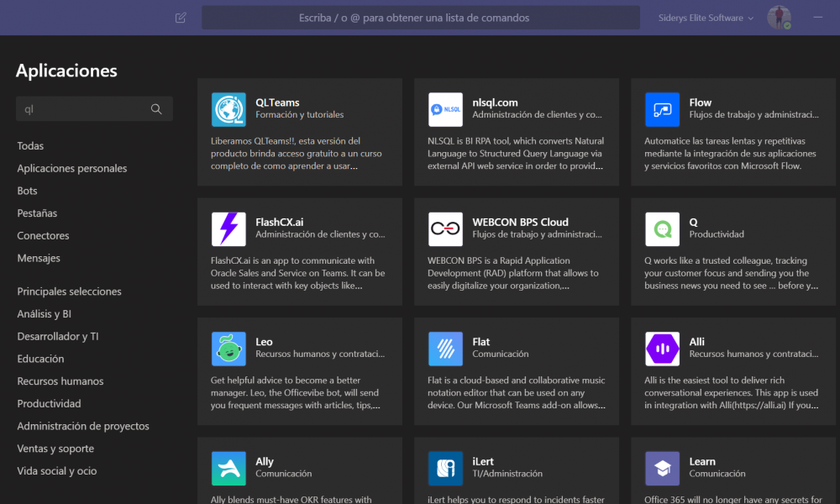Open the Flow app icon
The image size is (840, 504).
(x=662, y=109)
